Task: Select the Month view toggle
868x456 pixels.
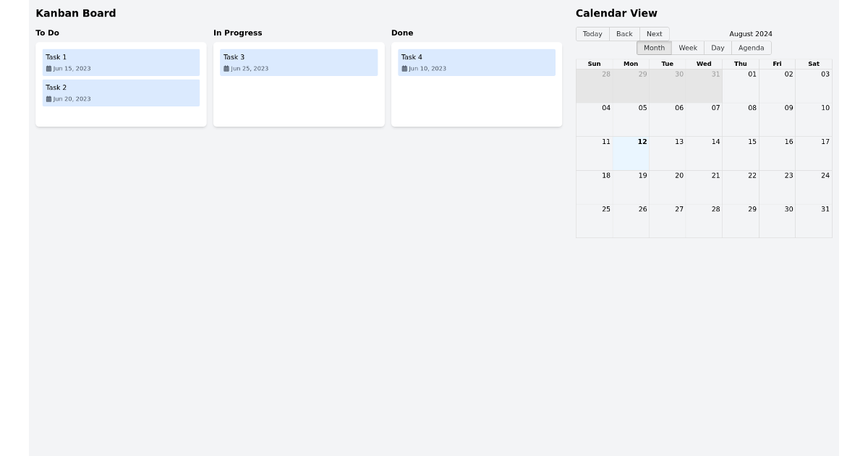Action: tap(653, 48)
